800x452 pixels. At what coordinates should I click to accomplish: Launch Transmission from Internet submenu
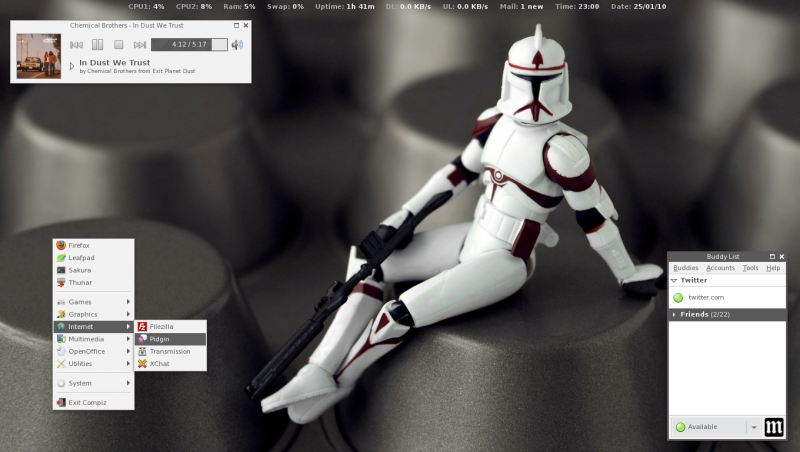pyautogui.click(x=170, y=351)
